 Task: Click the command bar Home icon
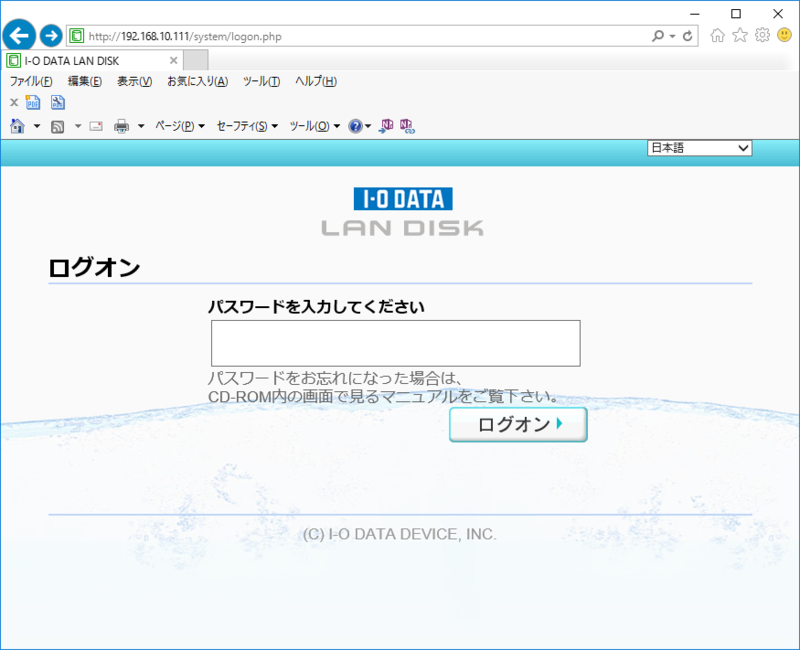(x=17, y=126)
